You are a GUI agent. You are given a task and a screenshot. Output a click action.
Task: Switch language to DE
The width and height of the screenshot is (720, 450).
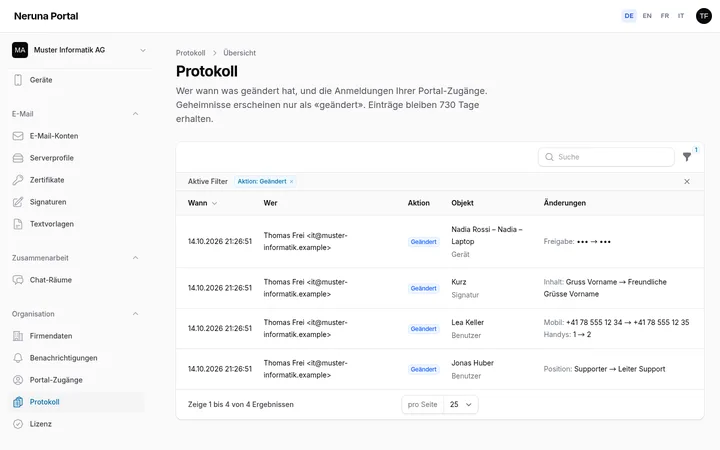(629, 16)
